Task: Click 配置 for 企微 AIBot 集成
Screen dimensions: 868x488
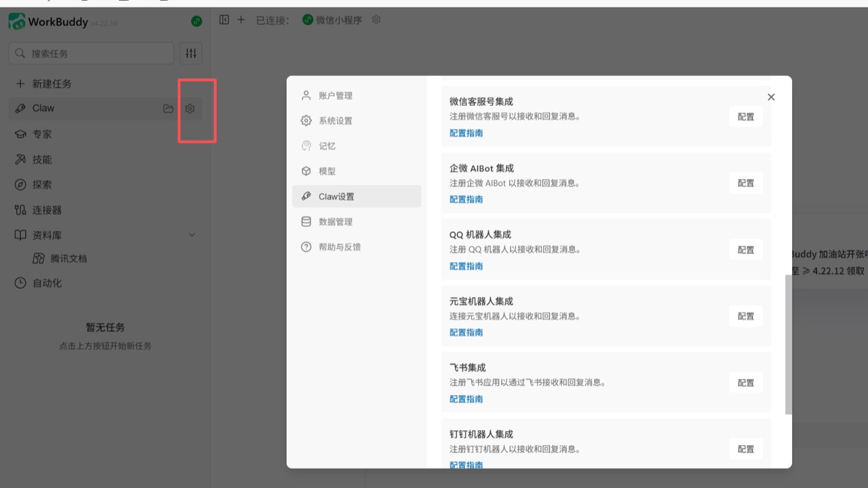Action: [x=746, y=183]
